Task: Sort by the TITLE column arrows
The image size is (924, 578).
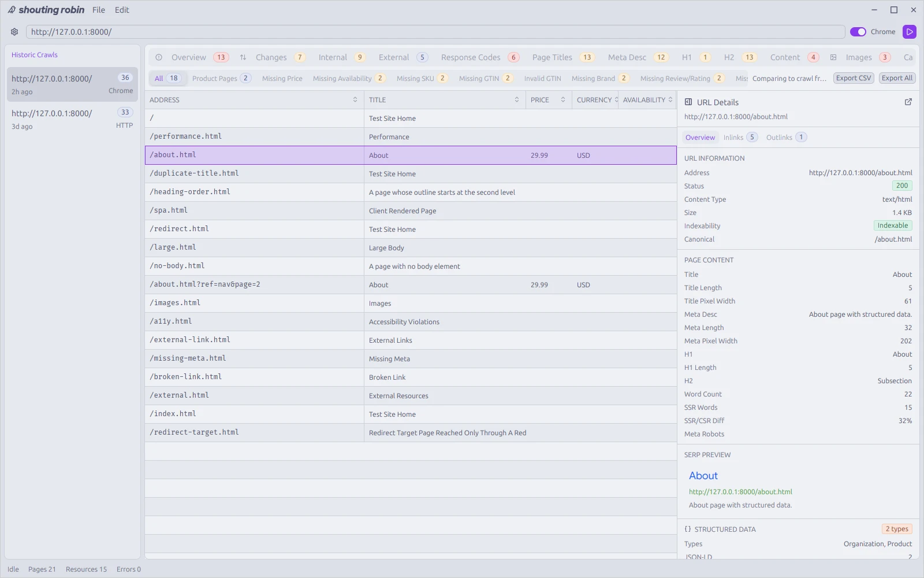Action: pos(517,99)
